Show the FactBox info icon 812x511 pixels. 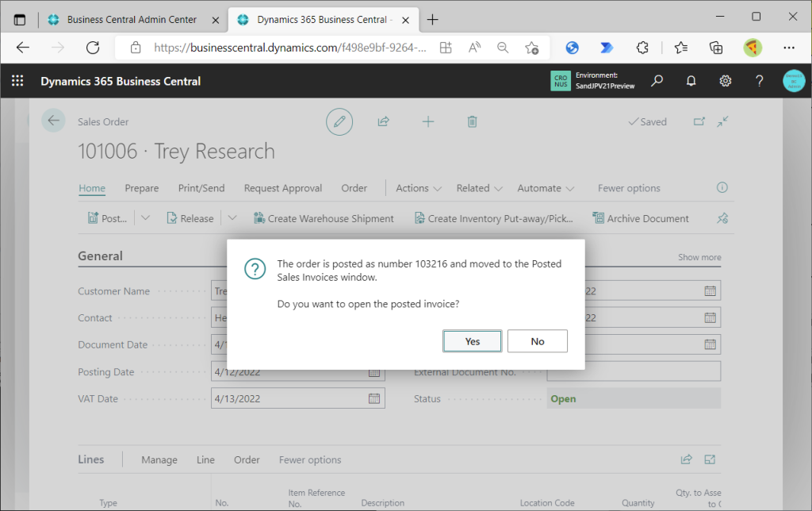click(722, 187)
